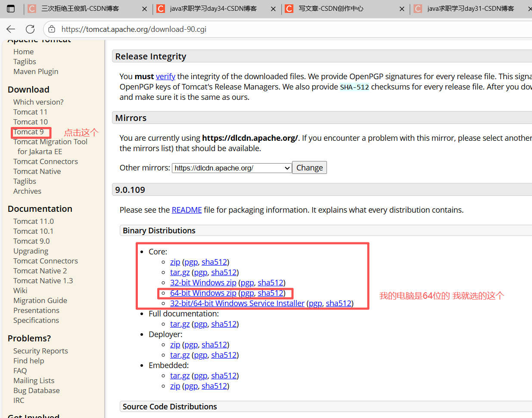Viewport: 532px width, 418px height.
Task: Open the IRC link
Action: click(19, 400)
